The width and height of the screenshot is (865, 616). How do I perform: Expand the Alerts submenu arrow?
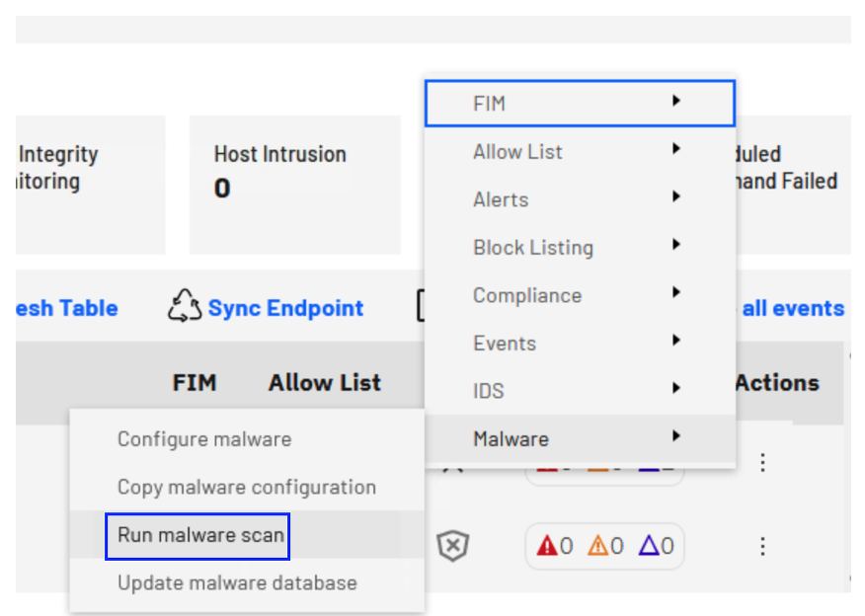pyautogui.click(x=676, y=196)
